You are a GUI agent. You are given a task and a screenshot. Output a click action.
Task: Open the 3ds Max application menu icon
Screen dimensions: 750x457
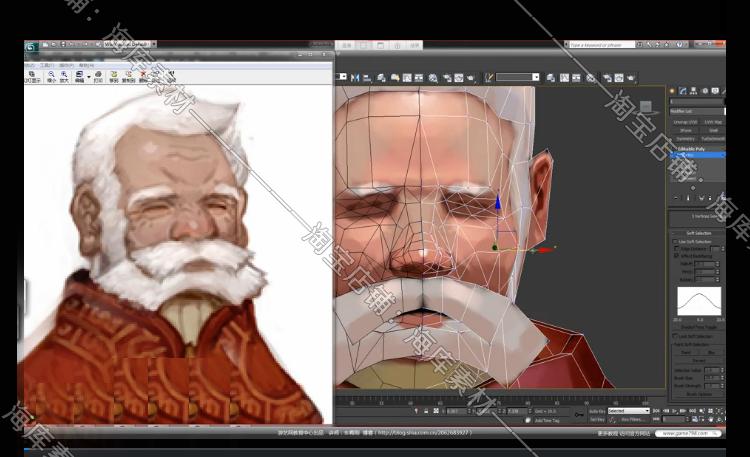coord(31,46)
